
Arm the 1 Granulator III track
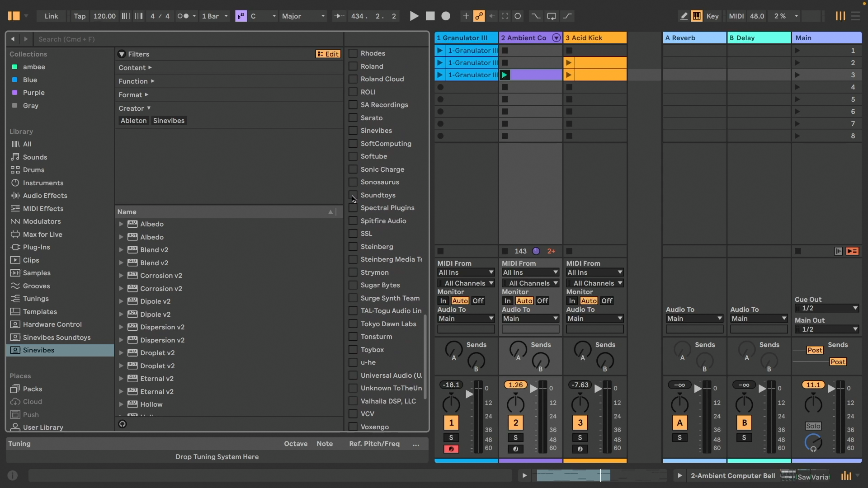click(x=451, y=449)
